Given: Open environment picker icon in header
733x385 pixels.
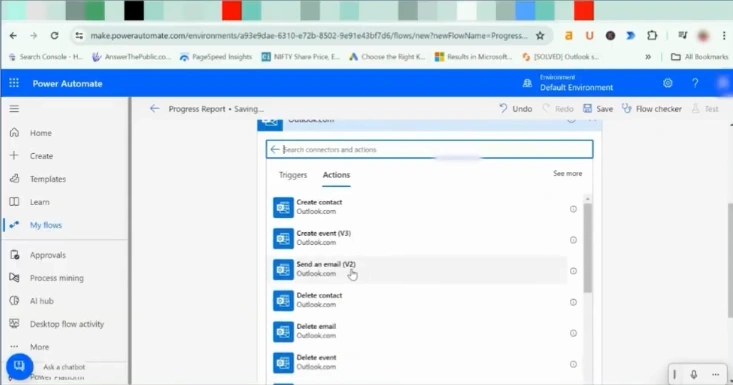Looking at the screenshot, I should (x=527, y=83).
